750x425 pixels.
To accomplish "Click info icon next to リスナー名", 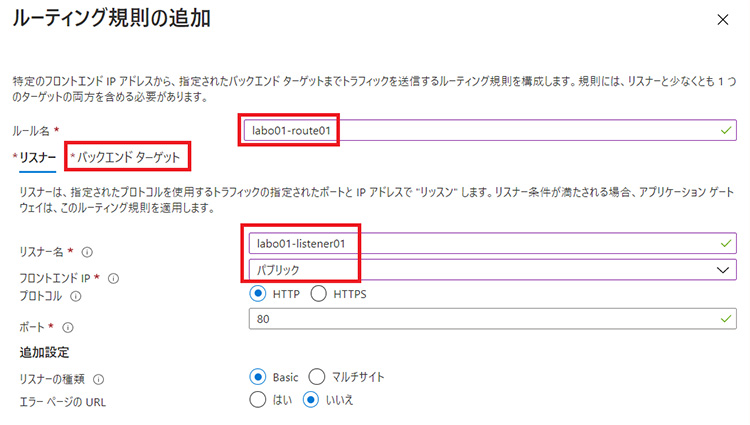I will (x=90, y=252).
